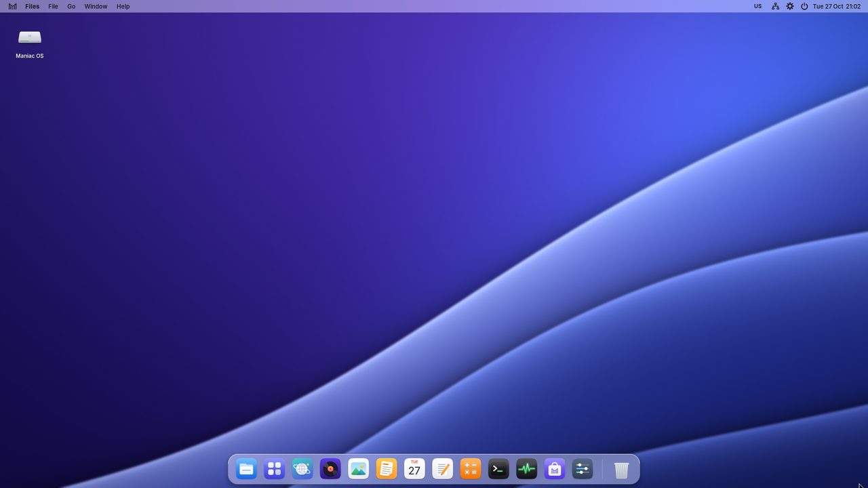Open the yellow notes app in dock
Image resolution: width=868 pixels, height=488 pixels.
pyautogui.click(x=387, y=469)
